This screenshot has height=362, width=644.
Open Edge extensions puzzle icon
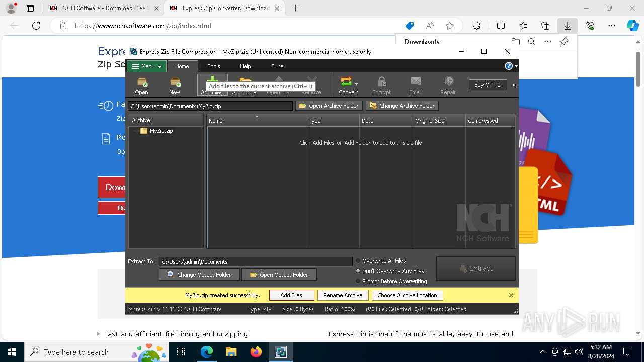coord(476,26)
